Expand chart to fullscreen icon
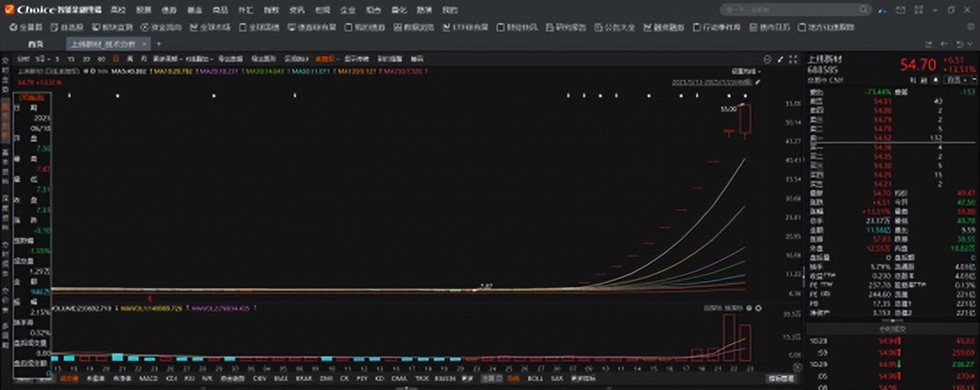The height and width of the screenshot is (390, 980). tap(793, 59)
